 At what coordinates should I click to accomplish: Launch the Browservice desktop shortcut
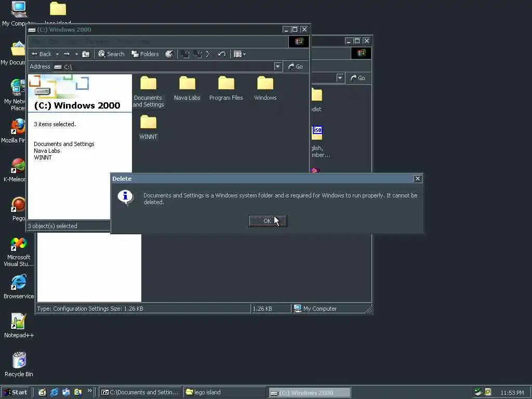[18, 283]
